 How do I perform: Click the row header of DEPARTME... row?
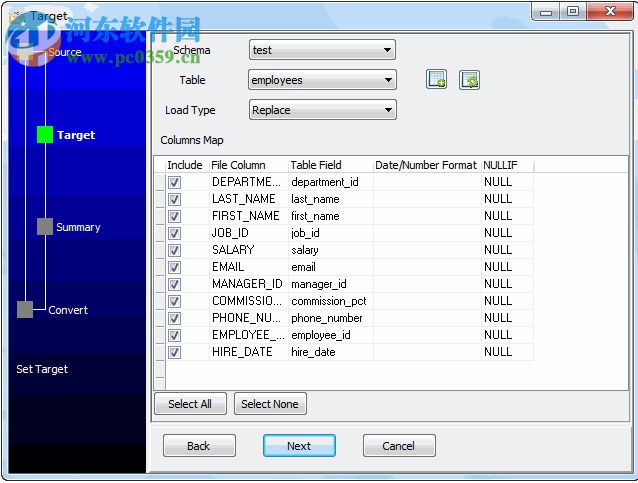click(160, 182)
